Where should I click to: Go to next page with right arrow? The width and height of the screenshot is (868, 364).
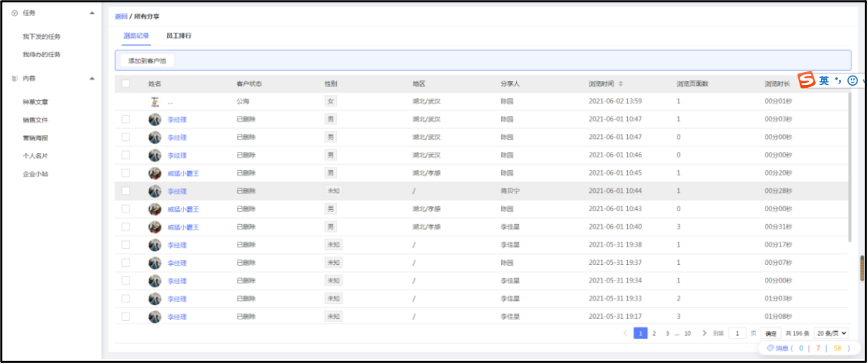click(704, 333)
